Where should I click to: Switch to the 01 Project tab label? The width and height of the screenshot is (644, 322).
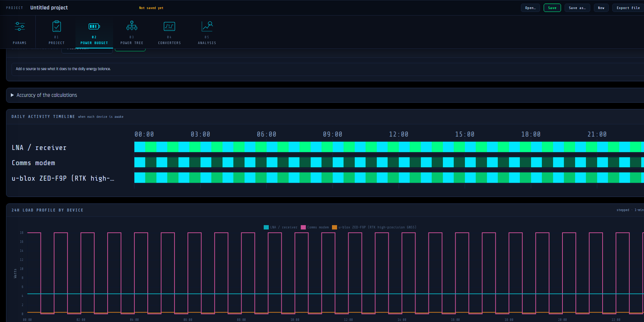tap(57, 43)
